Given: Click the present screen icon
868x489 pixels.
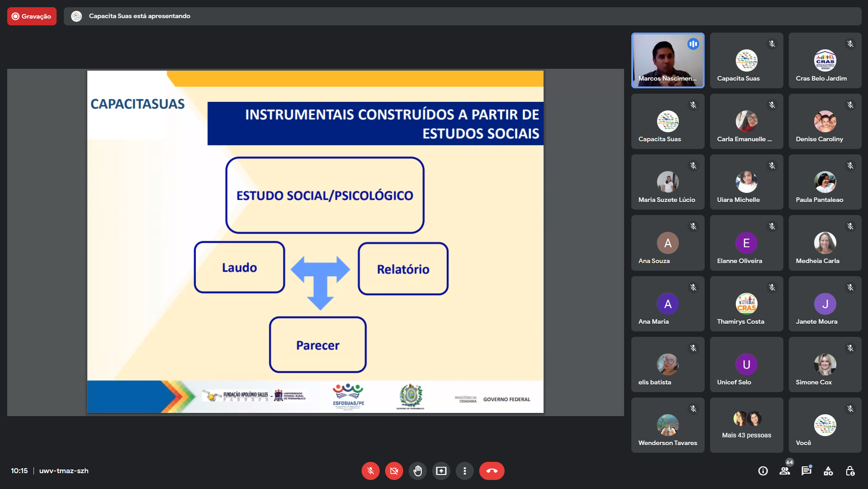Looking at the screenshot, I should [x=441, y=471].
